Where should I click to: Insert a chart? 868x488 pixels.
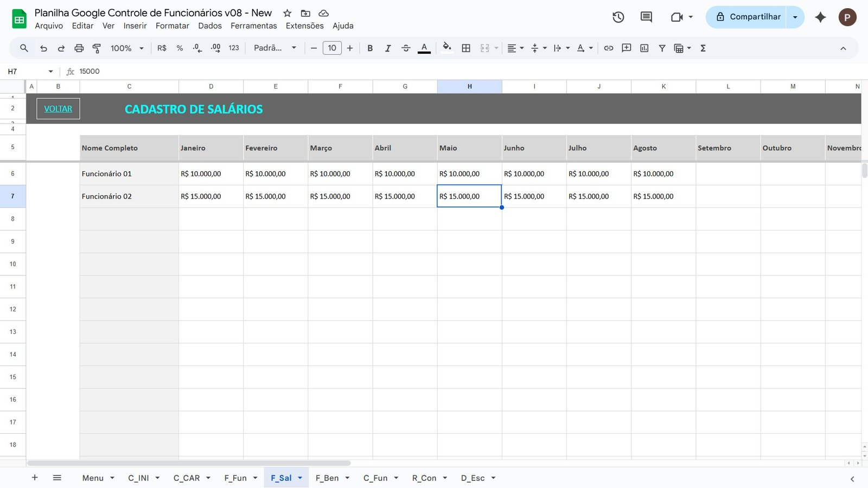644,48
